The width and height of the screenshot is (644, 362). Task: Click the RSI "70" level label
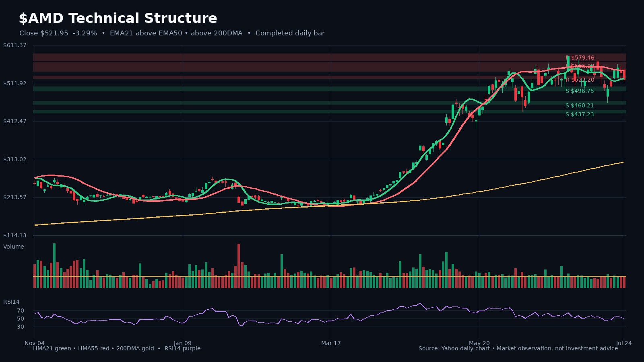tap(21, 311)
